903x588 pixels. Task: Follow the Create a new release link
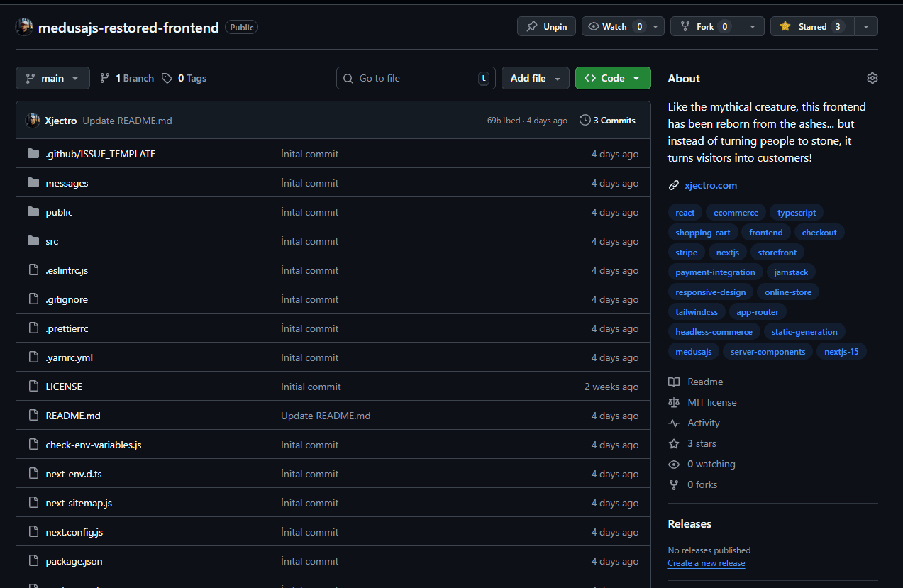click(706, 562)
